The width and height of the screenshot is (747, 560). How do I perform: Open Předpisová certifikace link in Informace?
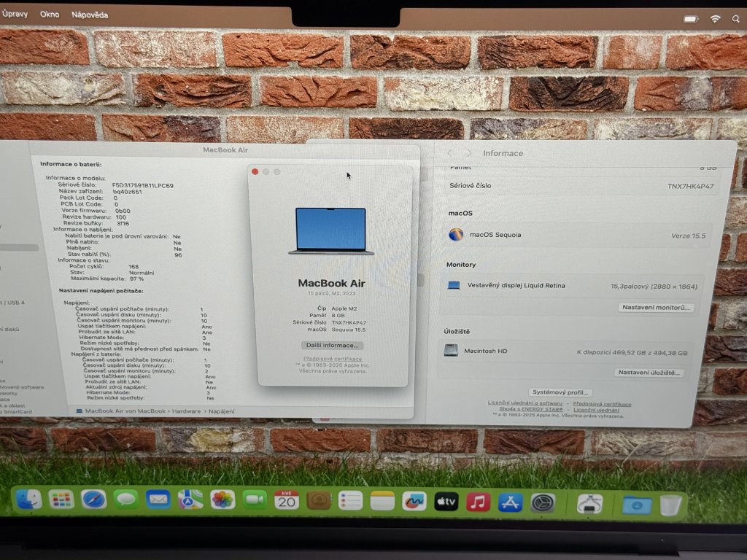pyautogui.click(x=602, y=404)
